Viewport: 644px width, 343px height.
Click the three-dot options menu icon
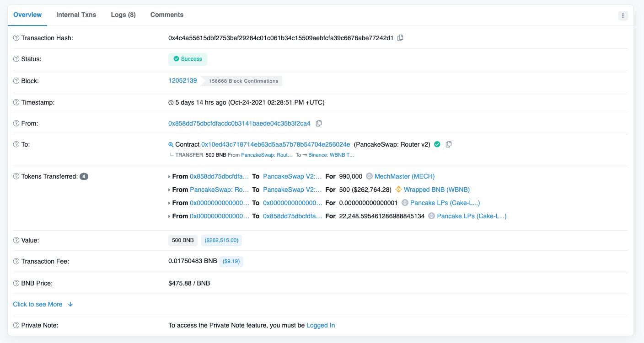(x=623, y=16)
